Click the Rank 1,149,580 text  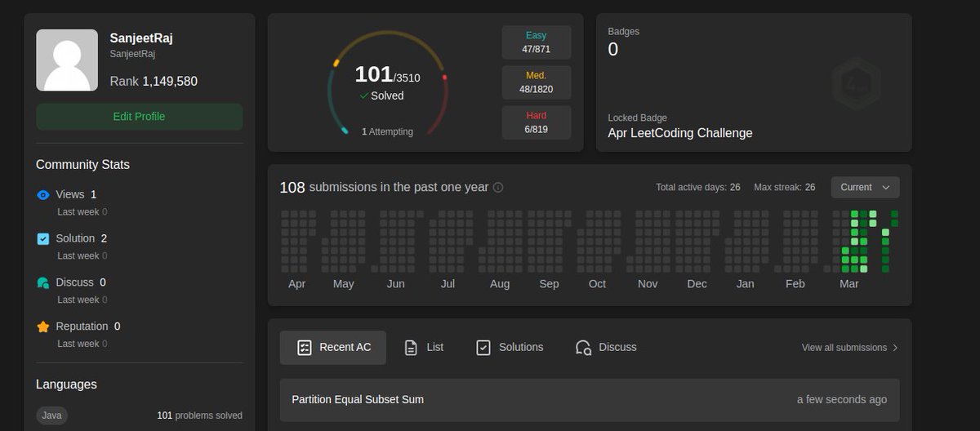[154, 82]
